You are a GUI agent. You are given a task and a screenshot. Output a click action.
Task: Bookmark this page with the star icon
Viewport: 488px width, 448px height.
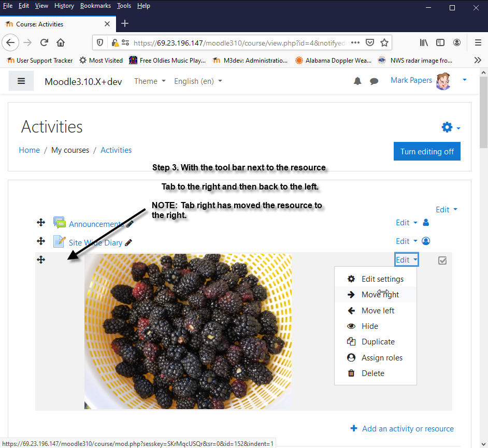(384, 42)
